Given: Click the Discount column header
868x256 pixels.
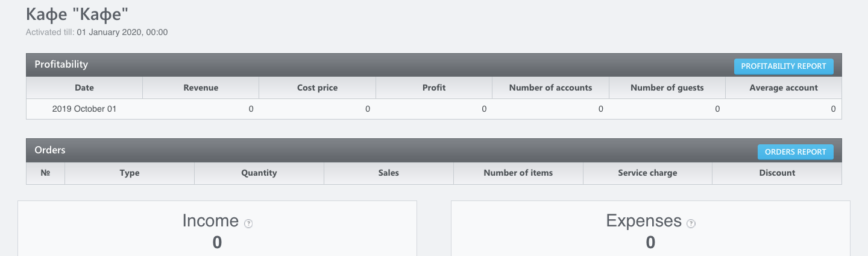Looking at the screenshot, I should click(777, 173).
